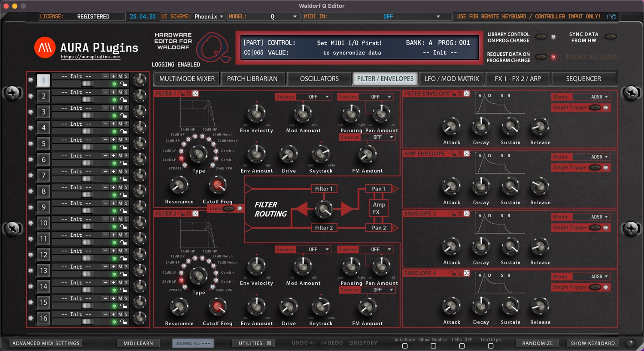Switch to the FX 1 - FX 2 / ARP tab
Screen dimensions: 644x351
[518, 79]
